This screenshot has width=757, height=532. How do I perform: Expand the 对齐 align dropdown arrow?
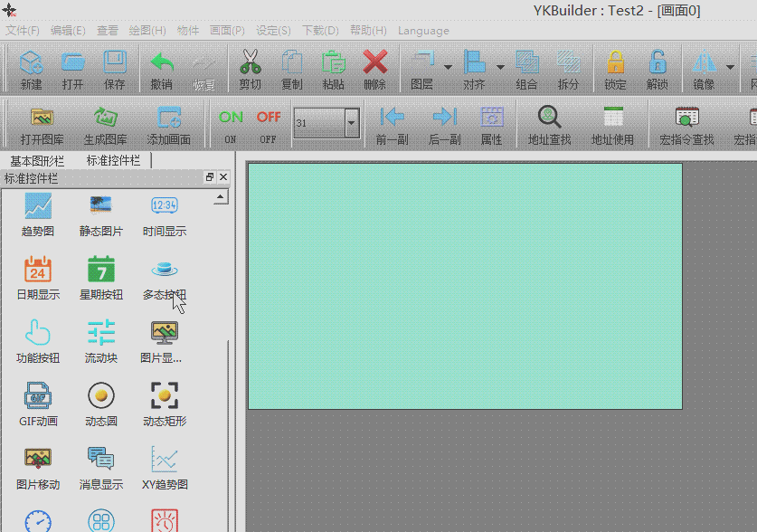[501, 67]
